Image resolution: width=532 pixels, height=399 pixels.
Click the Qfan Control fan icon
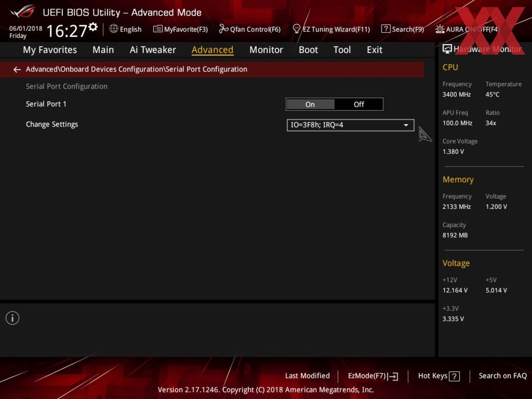[223, 29]
